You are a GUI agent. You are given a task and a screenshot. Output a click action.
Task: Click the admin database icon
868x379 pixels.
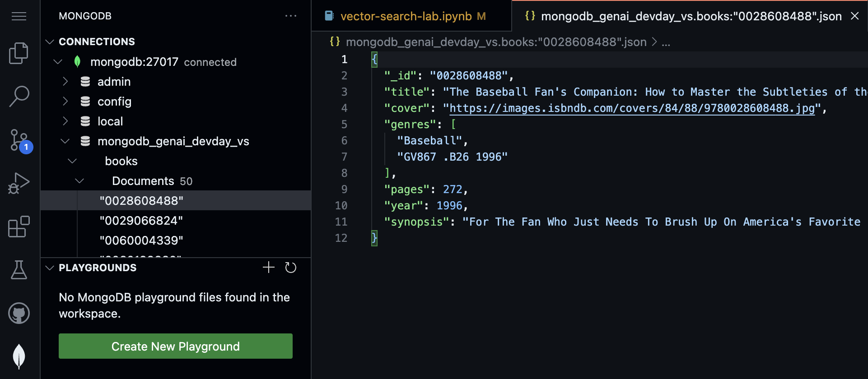coord(85,82)
